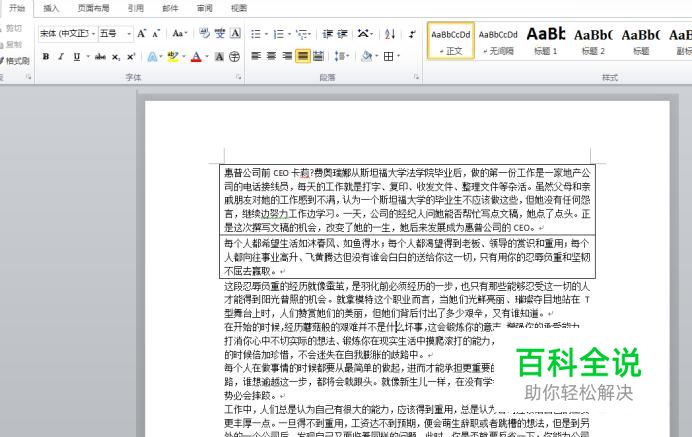Viewport: 692px width, 437px height.
Task: Switch to the 开始 tab
Action: pos(17,8)
